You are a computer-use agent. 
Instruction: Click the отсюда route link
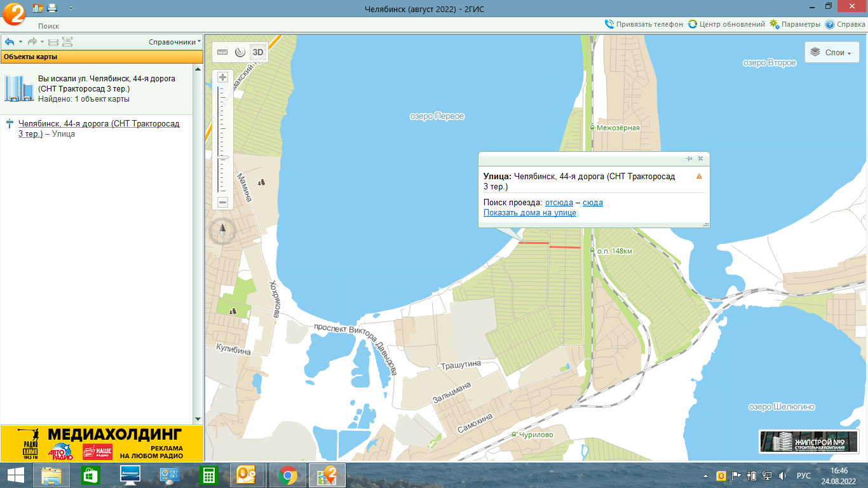click(x=559, y=203)
